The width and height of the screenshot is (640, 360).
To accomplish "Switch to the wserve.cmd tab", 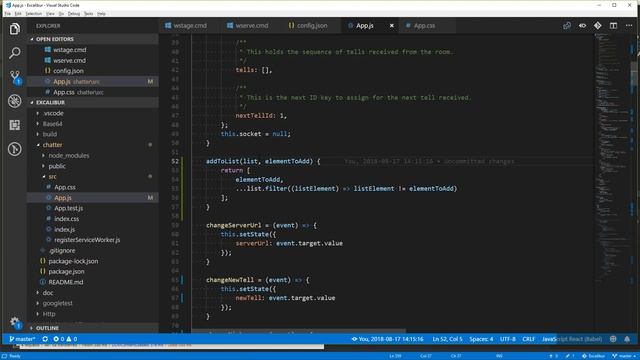I will (x=248, y=25).
